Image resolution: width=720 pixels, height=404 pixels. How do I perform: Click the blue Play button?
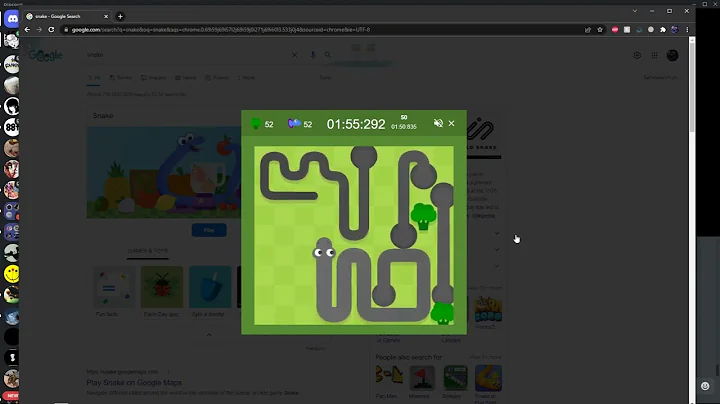pos(209,230)
